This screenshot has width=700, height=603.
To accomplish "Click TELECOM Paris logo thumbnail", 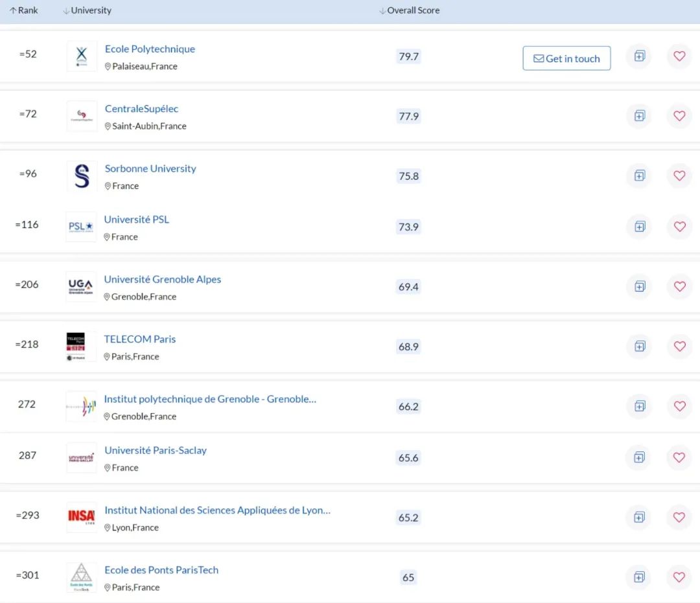I will (x=81, y=346).
